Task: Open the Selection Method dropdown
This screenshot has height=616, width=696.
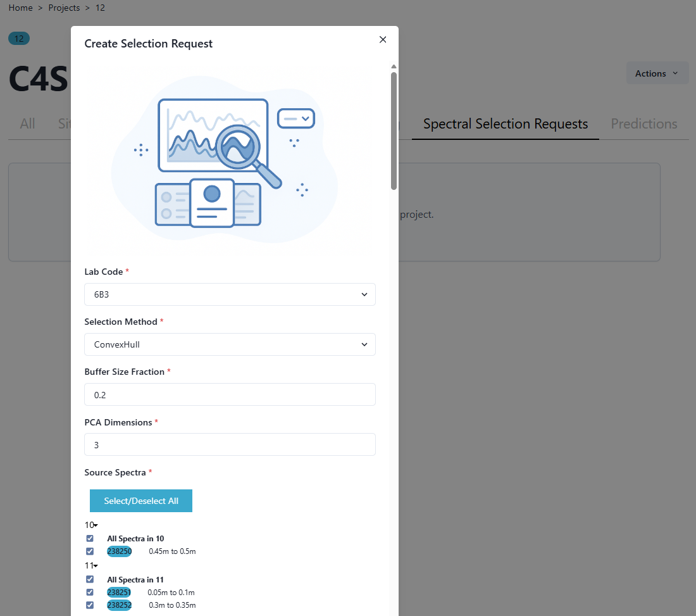Action: pos(230,344)
